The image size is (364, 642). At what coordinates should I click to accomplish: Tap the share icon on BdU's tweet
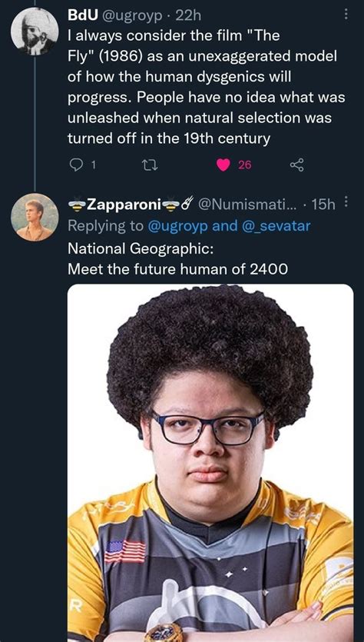tap(297, 165)
